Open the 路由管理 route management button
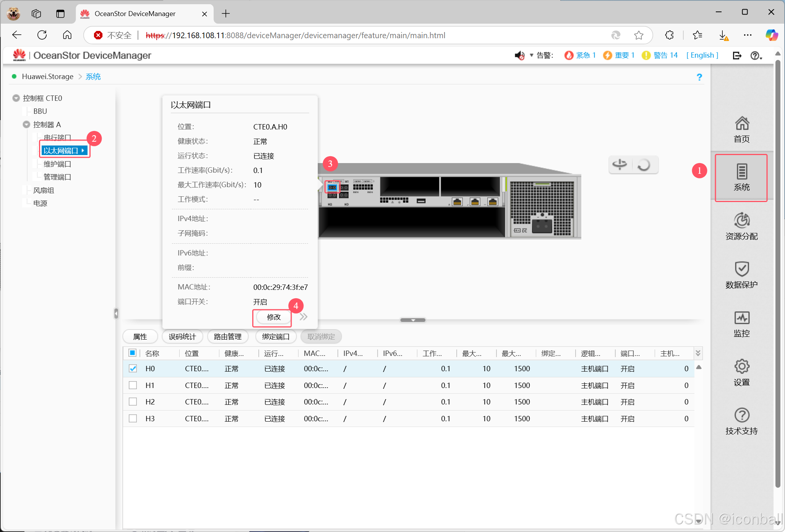Screen dimensions: 785x532 coord(227,336)
